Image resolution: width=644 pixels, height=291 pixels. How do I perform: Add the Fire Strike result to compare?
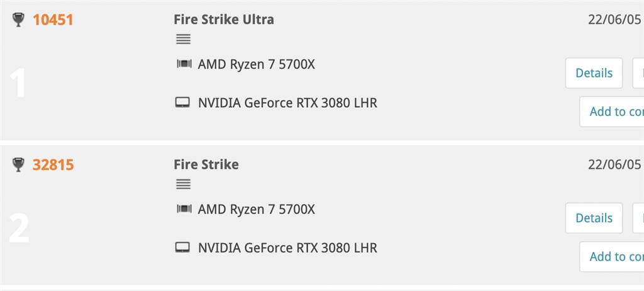point(612,256)
